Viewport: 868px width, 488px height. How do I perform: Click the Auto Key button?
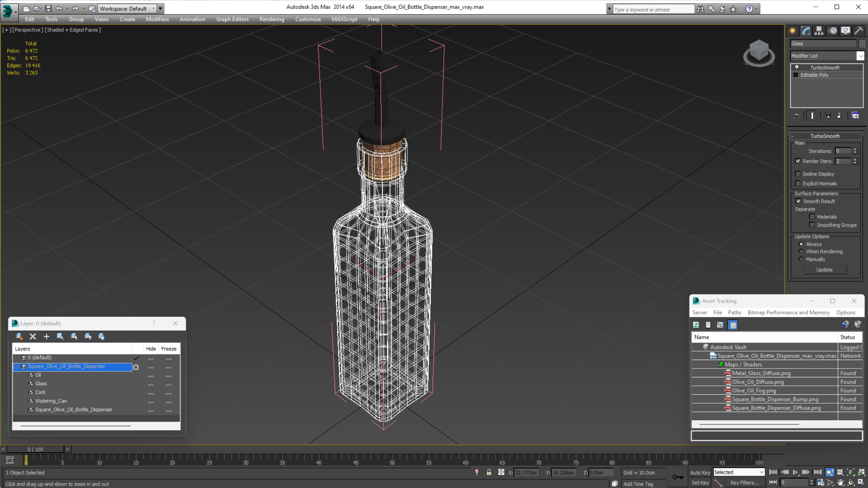click(700, 472)
